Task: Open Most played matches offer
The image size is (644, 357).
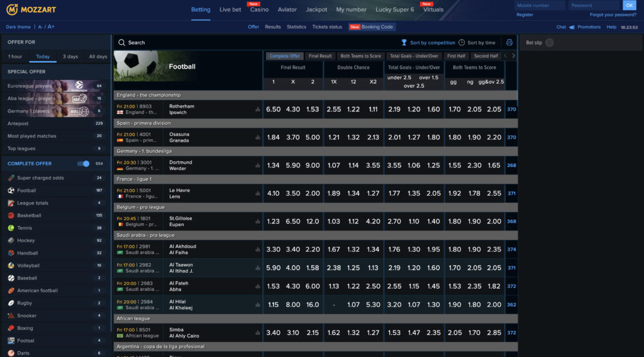Action: pyautogui.click(x=55, y=136)
